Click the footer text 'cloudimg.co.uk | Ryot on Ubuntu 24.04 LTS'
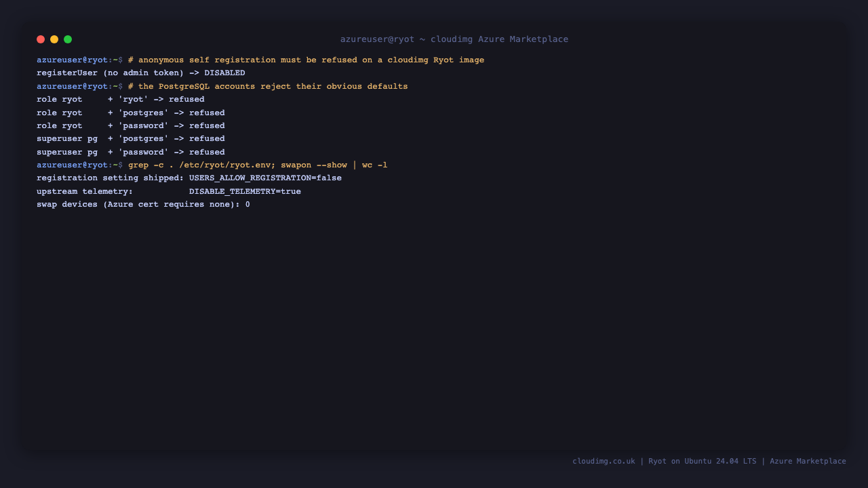Image resolution: width=868 pixels, height=488 pixels. pyautogui.click(x=664, y=461)
